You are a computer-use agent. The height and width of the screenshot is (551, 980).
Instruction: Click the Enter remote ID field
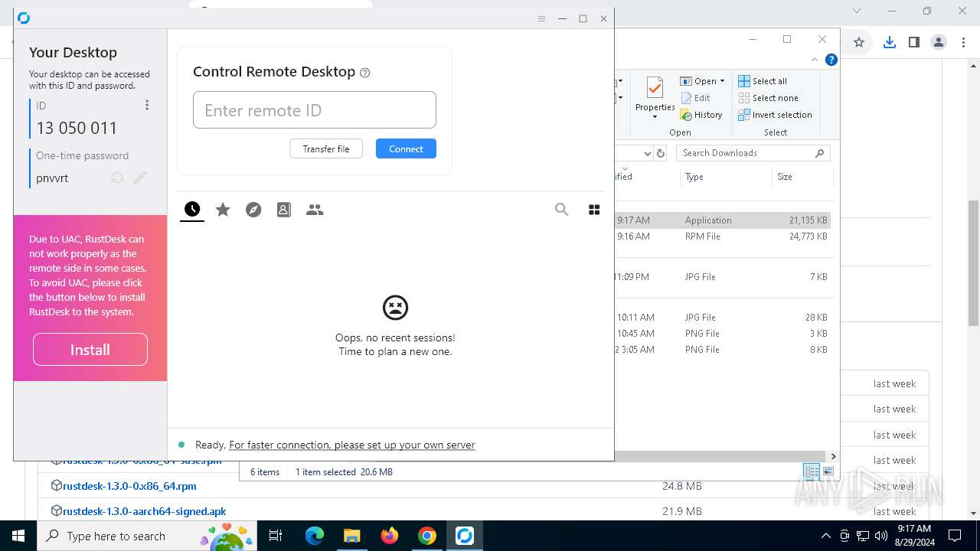[315, 109]
